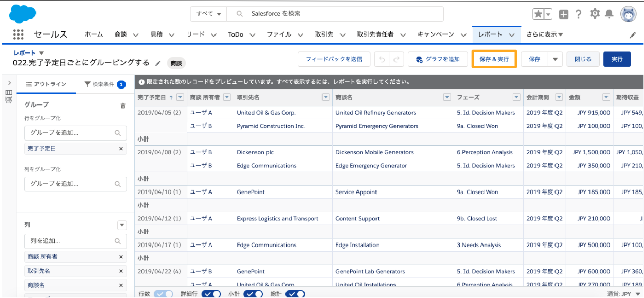Screen dimensions: 644x298
Task: Open the フェーズ column menu dropdown
Action: pos(516,97)
